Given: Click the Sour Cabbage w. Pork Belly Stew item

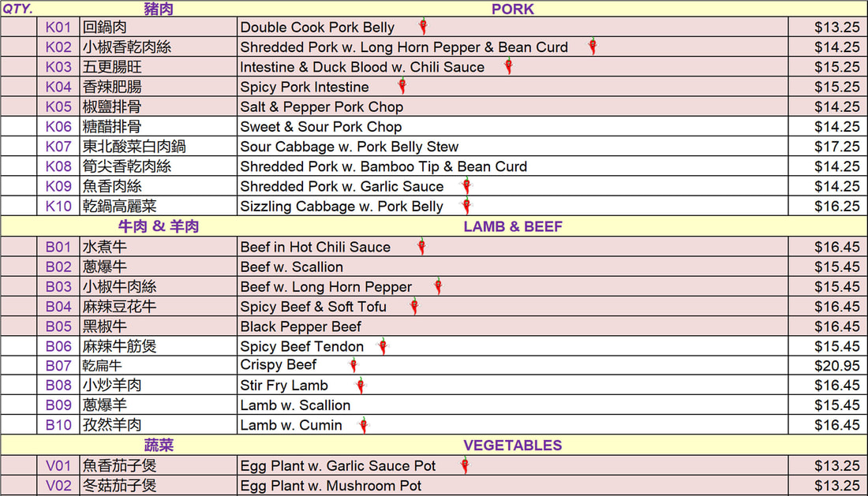Looking at the screenshot, I should point(350,147).
